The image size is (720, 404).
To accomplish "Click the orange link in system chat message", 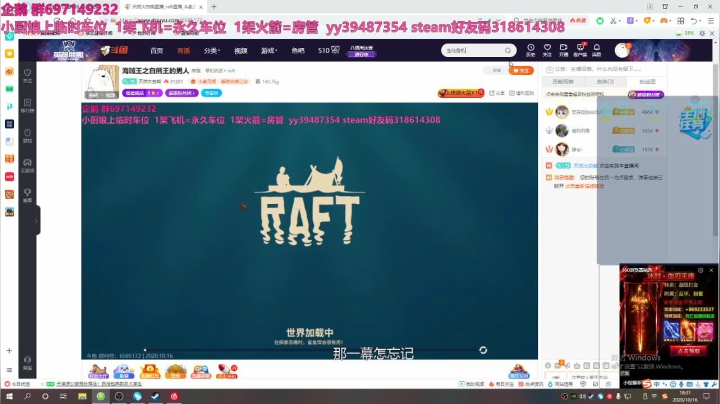I will pos(585,186).
